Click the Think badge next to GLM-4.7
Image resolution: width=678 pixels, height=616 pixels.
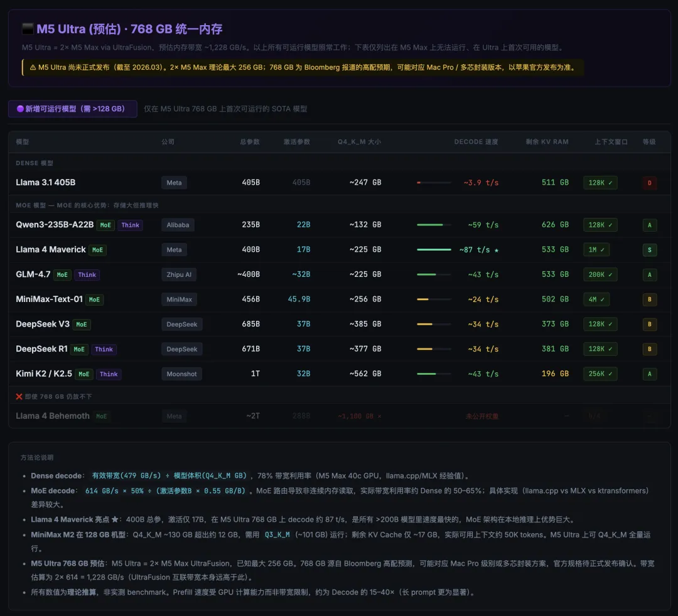pyautogui.click(x=87, y=275)
